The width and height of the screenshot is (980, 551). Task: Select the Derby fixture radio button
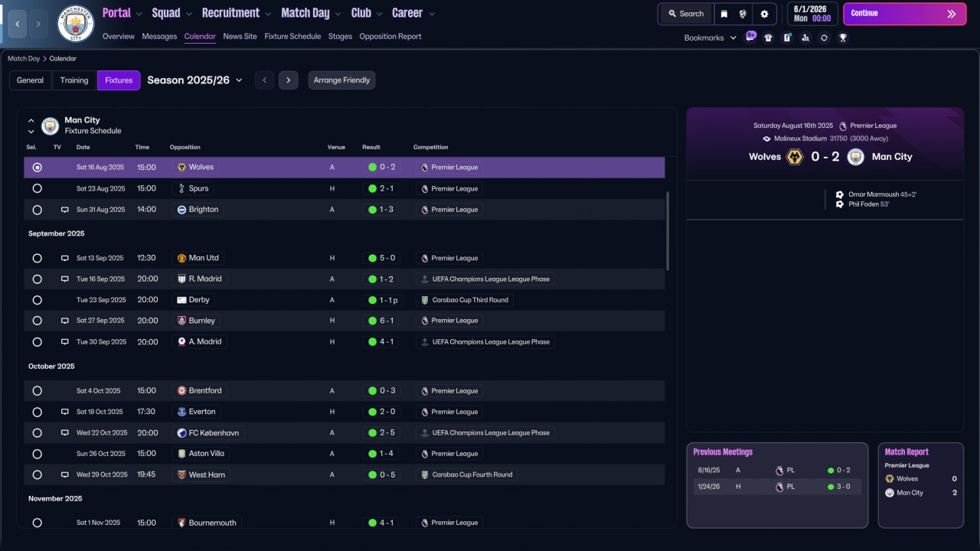pos(37,300)
